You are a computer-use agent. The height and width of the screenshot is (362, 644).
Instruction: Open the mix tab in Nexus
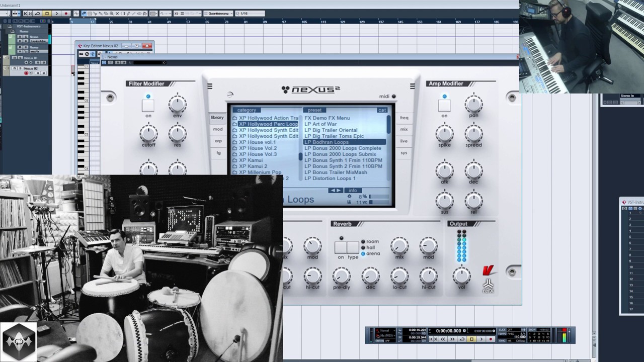click(404, 129)
